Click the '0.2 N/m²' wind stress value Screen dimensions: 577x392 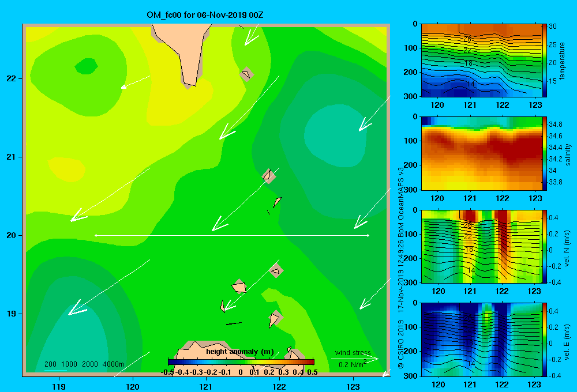click(x=353, y=364)
